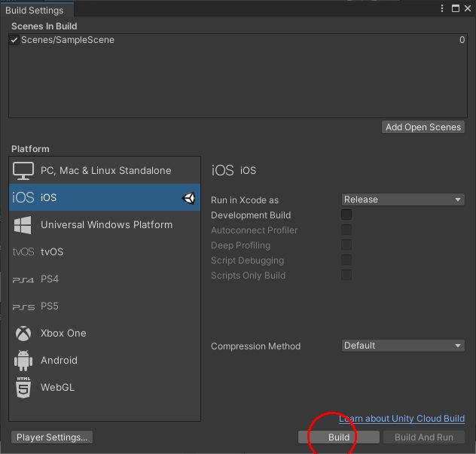This screenshot has width=476, height=454.
Task: Select WebGL platform label
Action: click(57, 387)
